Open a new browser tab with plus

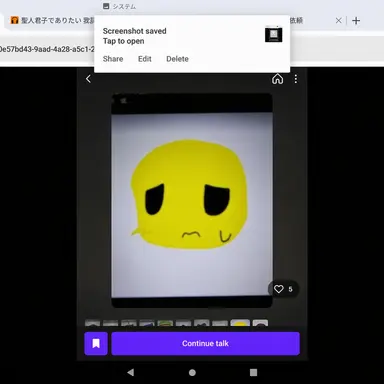[356, 21]
